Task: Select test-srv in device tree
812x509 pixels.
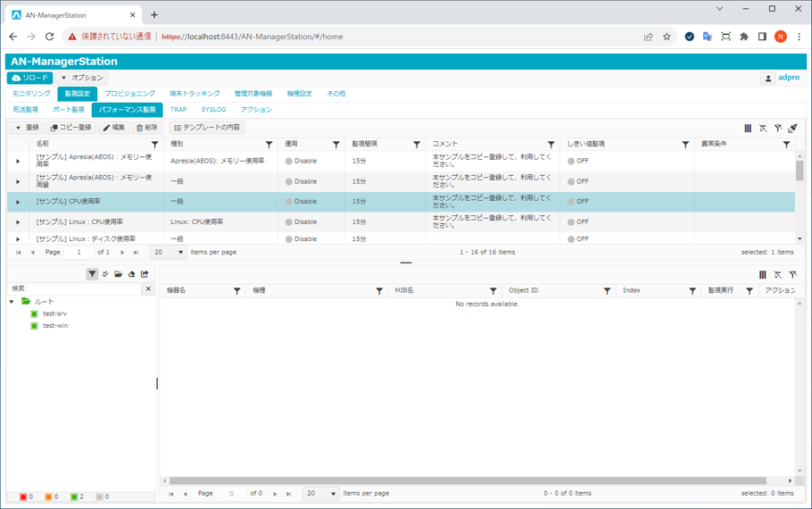Action: 55,313
